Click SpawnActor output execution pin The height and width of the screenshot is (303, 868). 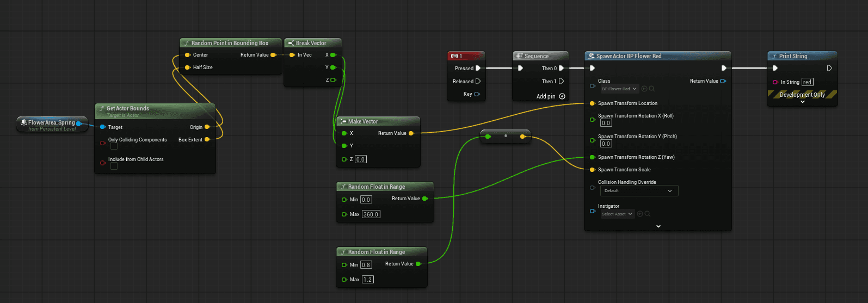[724, 69]
